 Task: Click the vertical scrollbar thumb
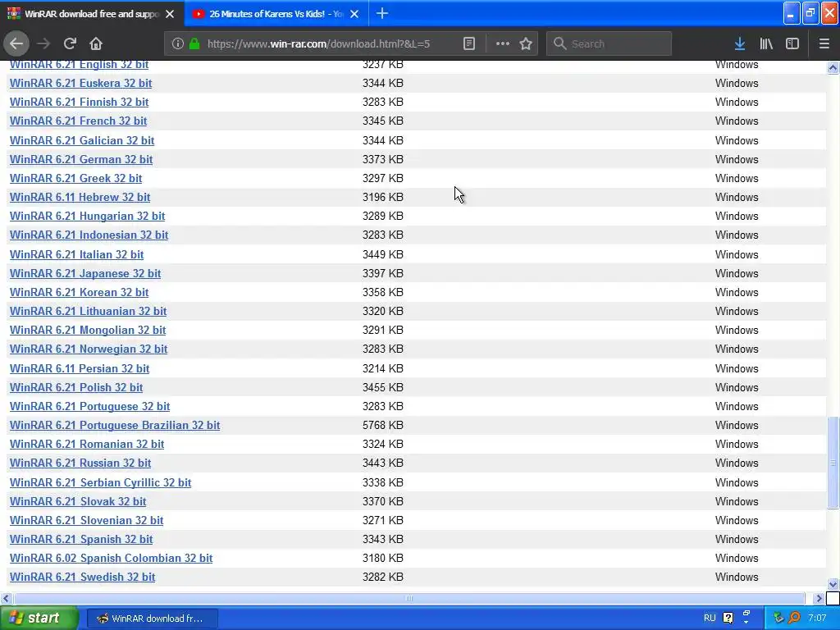[833, 463]
